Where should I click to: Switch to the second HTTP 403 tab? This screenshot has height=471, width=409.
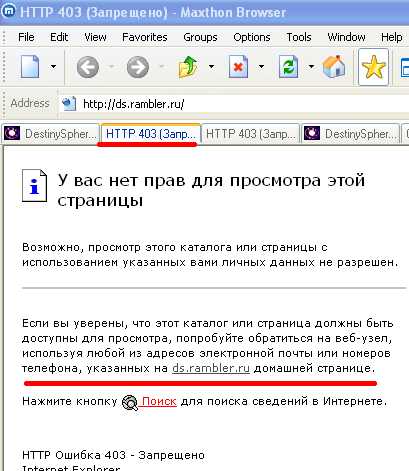tap(251, 134)
